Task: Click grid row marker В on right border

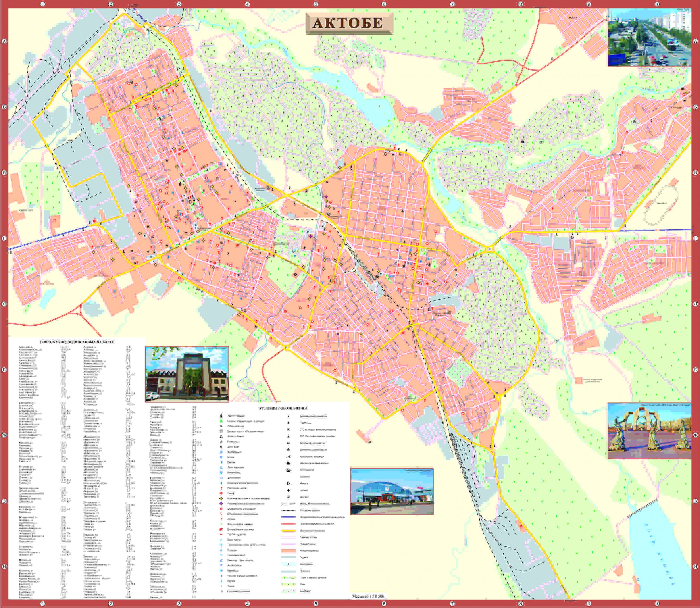Action: pyautogui.click(x=695, y=173)
